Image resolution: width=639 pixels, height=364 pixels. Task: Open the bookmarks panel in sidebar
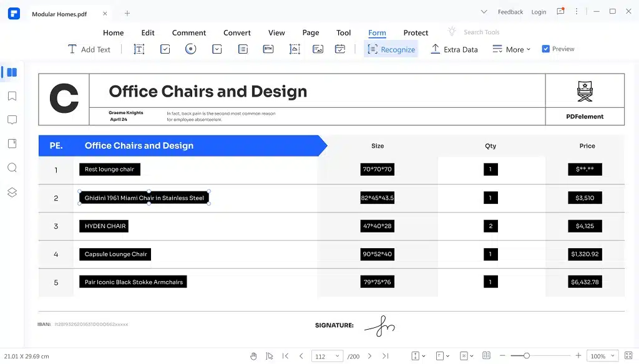click(12, 96)
